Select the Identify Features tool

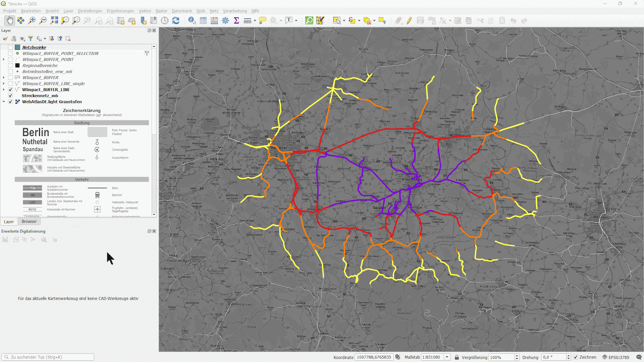click(192, 20)
